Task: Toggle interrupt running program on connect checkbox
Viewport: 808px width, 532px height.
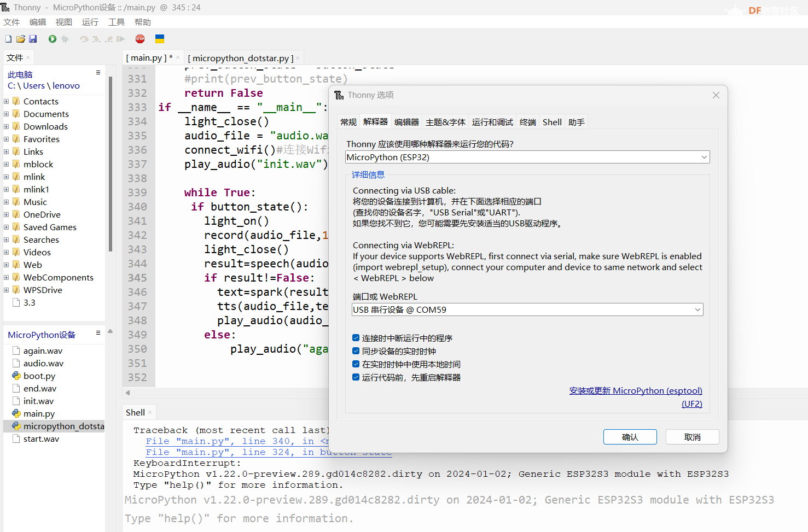Action: point(356,338)
